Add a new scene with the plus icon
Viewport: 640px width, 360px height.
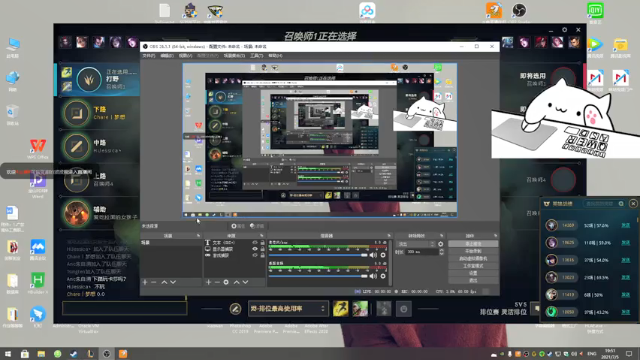(x=145, y=282)
